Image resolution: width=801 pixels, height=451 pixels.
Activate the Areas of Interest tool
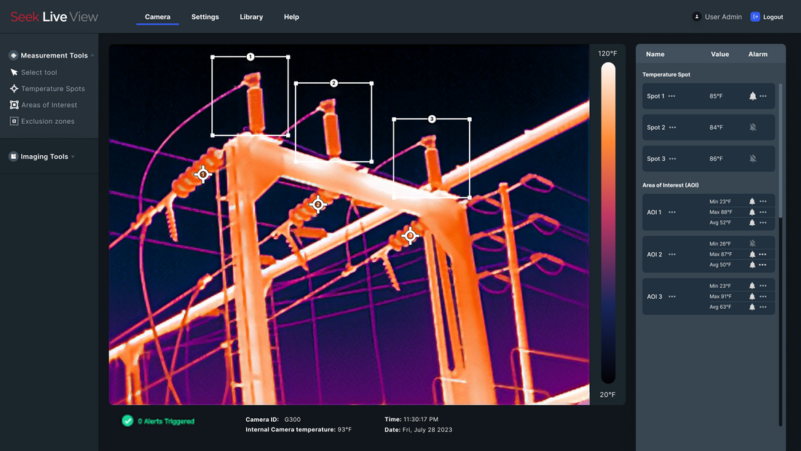tap(48, 105)
